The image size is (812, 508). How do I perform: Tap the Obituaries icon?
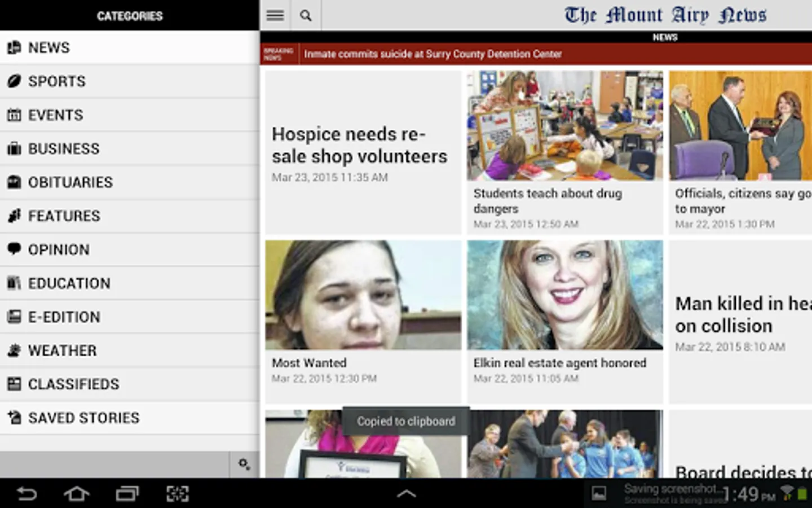pyautogui.click(x=14, y=182)
